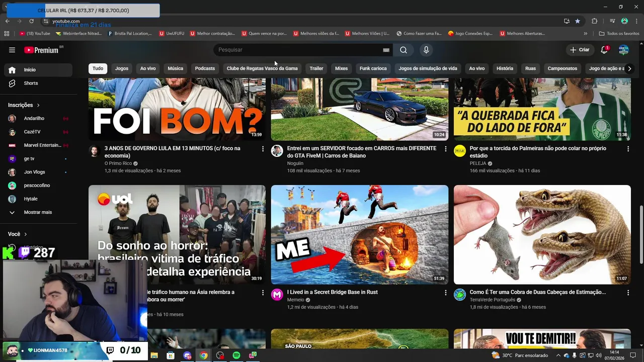This screenshot has height=362, width=644.
Task: Open Jon Vlogs subscription channel
Action: [x=38, y=172]
